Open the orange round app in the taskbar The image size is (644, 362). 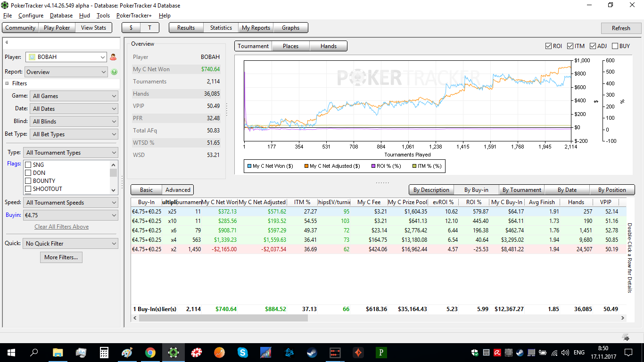[220, 352]
